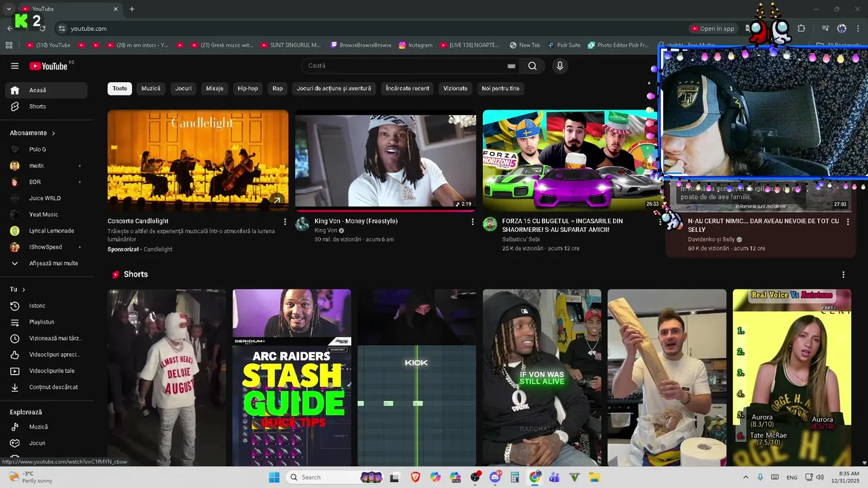Open the BrowseBrowseBrowse bookmark
The width and height of the screenshot is (868, 488).
(x=361, y=45)
